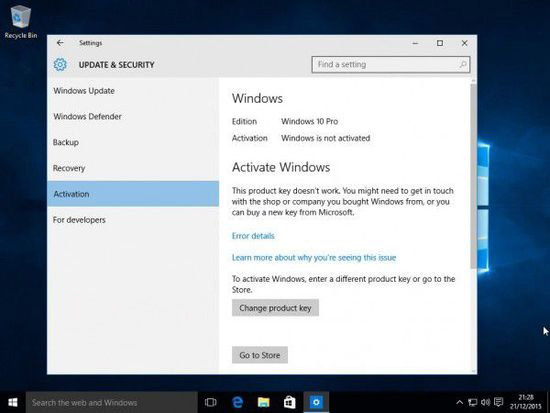
Task: Open the taskbar clock showing 21:28
Action: pyautogui.click(x=525, y=402)
